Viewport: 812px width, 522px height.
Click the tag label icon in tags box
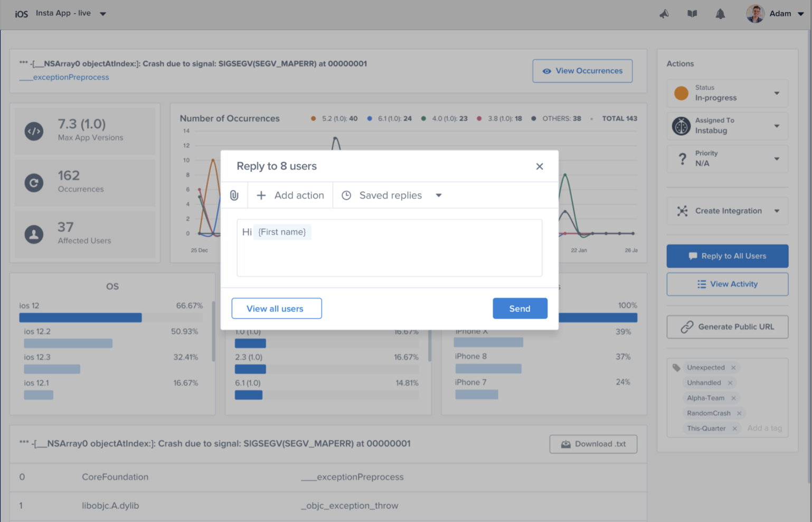coord(676,368)
